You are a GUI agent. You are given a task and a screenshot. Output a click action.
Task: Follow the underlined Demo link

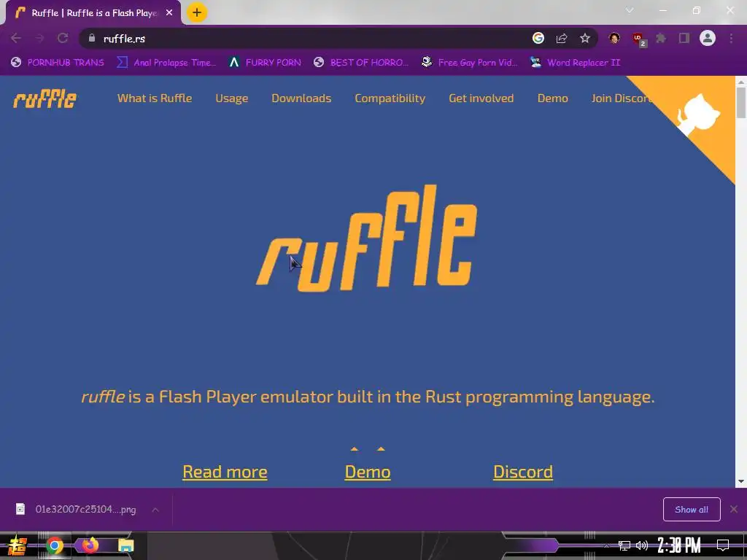click(368, 472)
